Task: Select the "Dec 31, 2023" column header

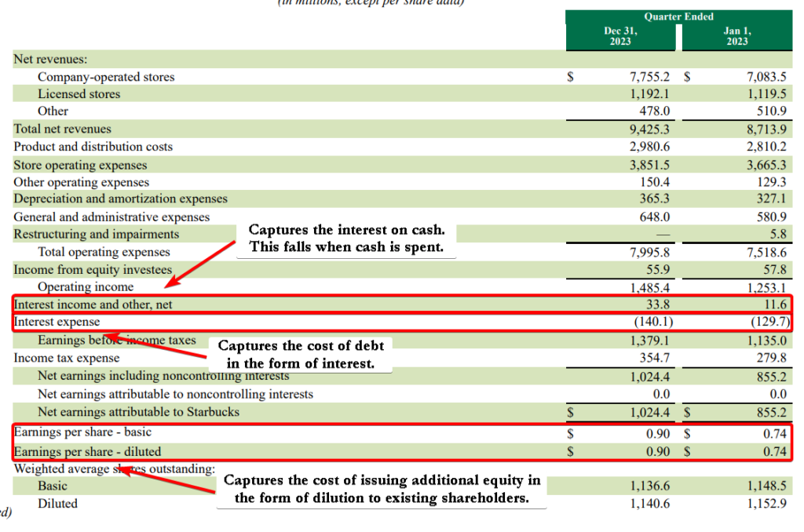Action: [620, 36]
